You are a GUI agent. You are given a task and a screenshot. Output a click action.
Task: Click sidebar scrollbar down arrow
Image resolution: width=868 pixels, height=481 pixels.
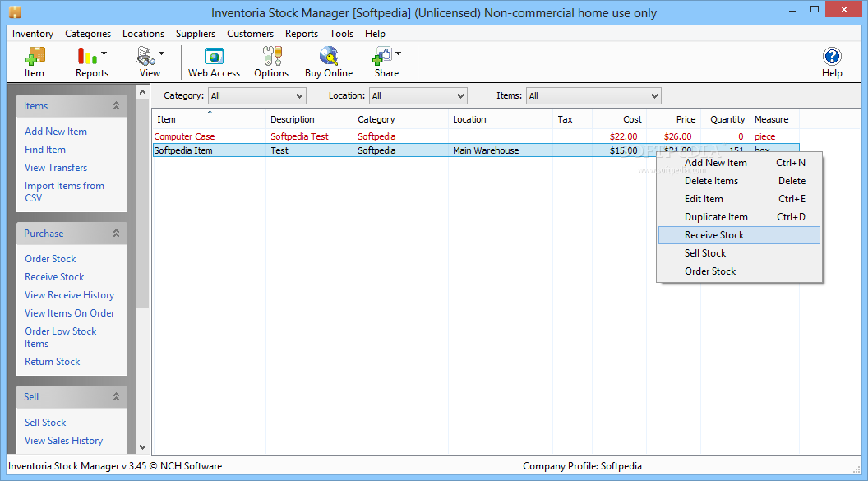143,446
